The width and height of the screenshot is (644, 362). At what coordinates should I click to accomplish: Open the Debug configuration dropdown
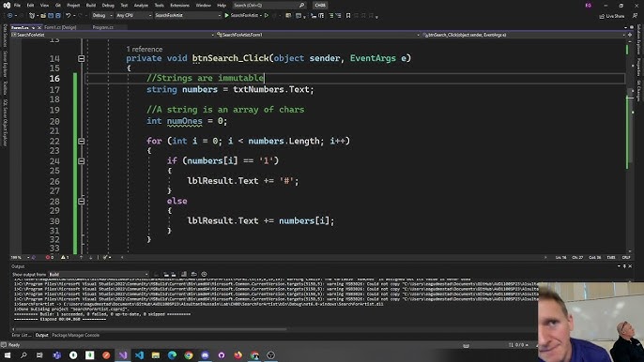tap(102, 16)
